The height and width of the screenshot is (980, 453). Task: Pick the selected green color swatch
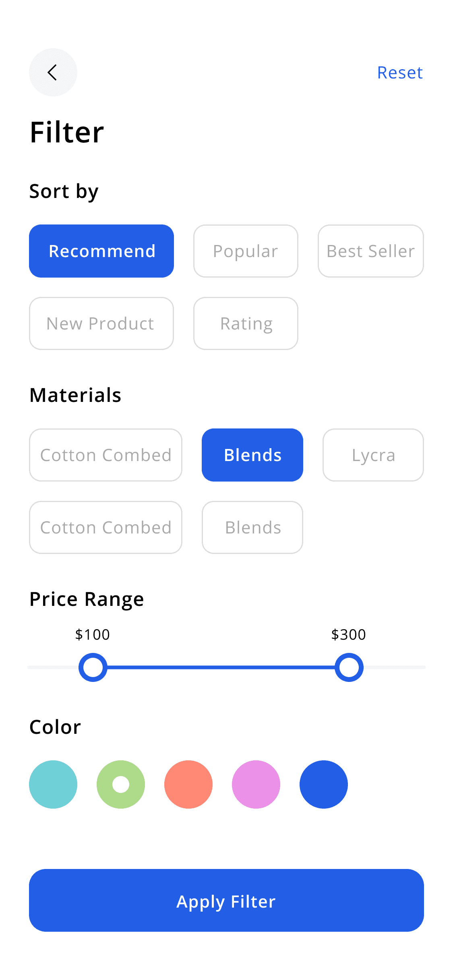click(121, 784)
